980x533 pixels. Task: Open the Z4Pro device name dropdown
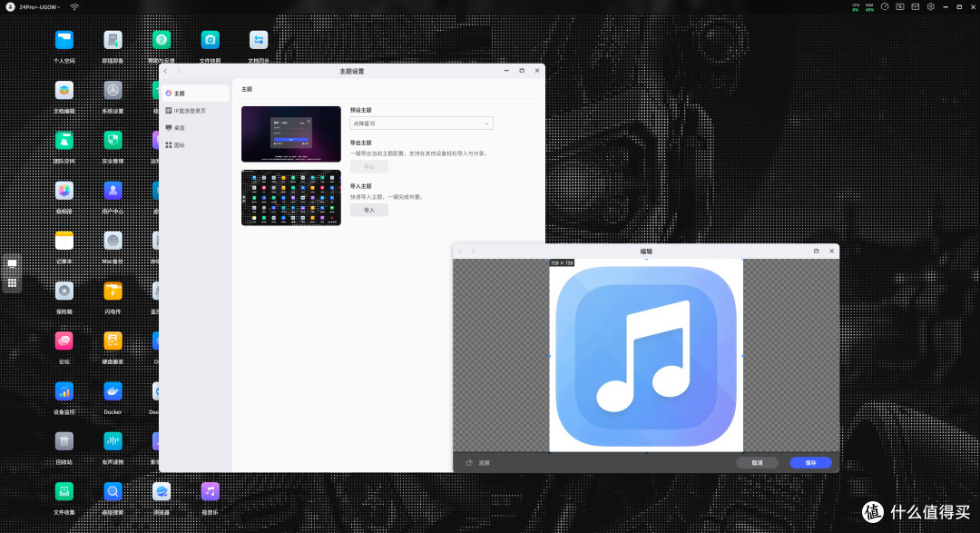[x=39, y=7]
